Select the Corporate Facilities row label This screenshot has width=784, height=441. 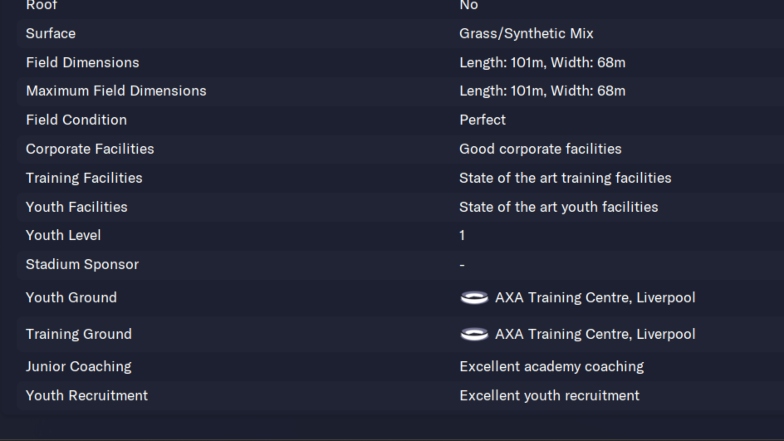(90, 149)
